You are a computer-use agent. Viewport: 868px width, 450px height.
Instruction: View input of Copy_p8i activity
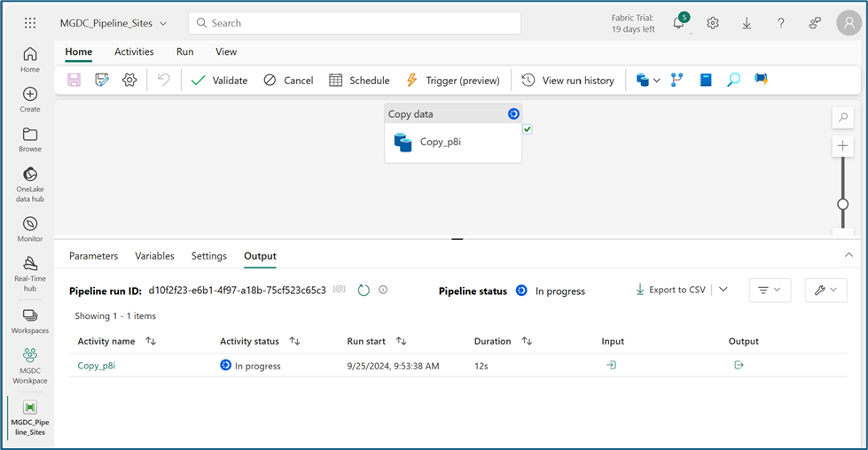pyautogui.click(x=611, y=365)
